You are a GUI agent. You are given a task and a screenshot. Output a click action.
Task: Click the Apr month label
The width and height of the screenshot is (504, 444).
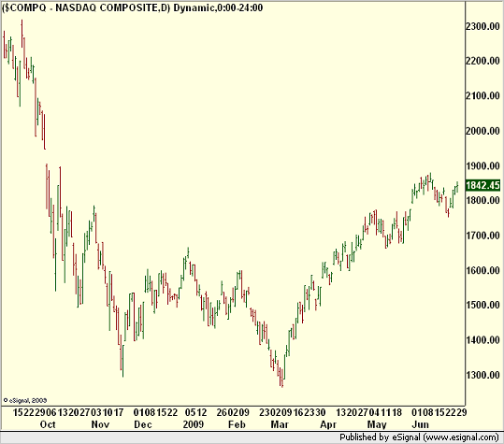point(328,424)
